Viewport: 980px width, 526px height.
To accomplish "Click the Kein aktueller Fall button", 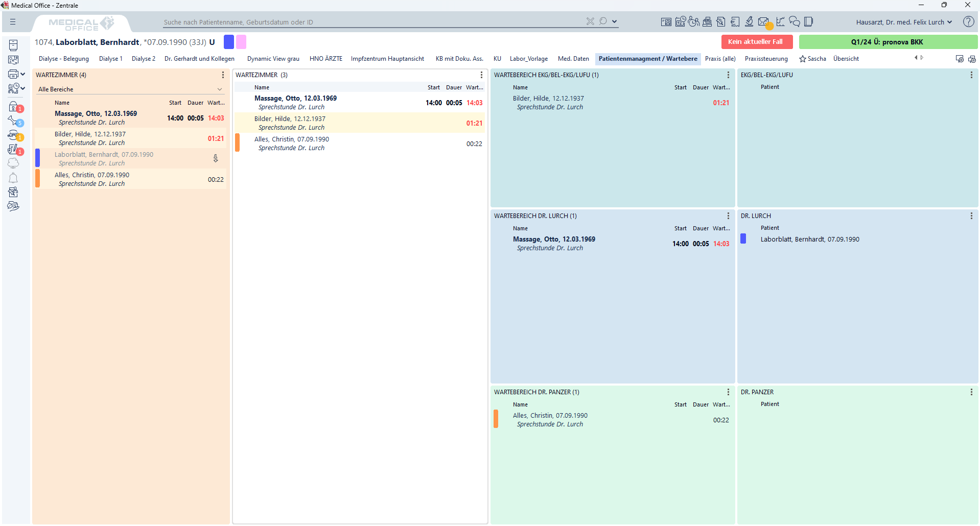I will coord(756,42).
